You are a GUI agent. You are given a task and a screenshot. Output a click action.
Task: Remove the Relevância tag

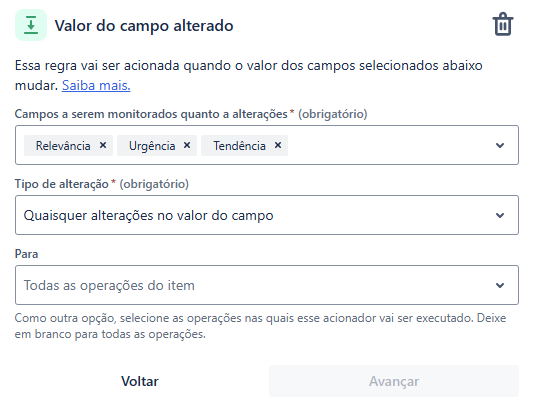(103, 145)
